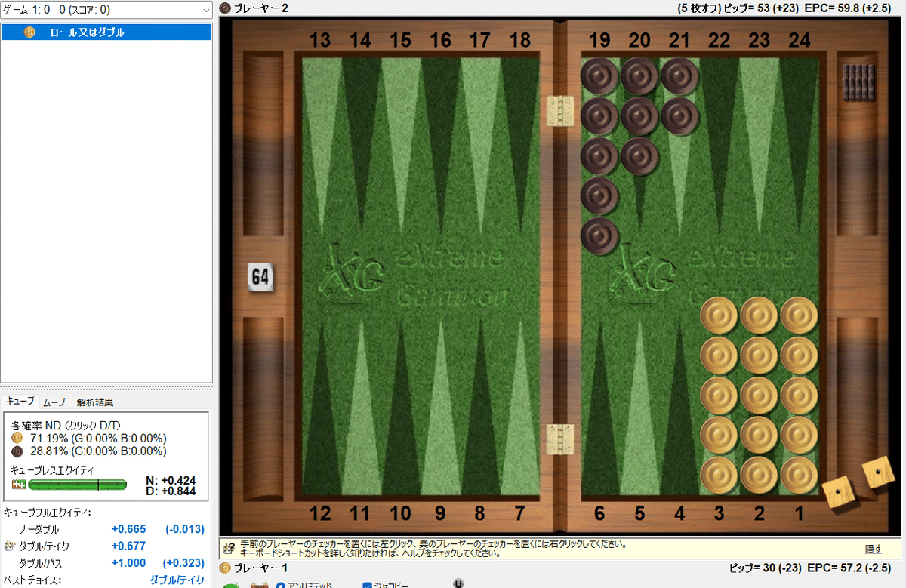Click the coin icon next to プレーヤー 2

[x=223, y=8]
